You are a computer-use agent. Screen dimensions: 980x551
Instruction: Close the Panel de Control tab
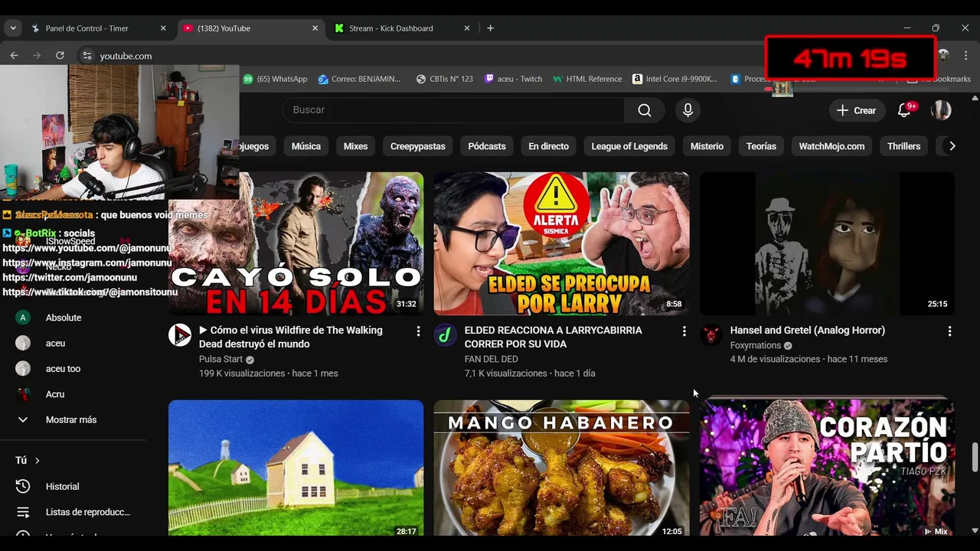[x=163, y=28]
